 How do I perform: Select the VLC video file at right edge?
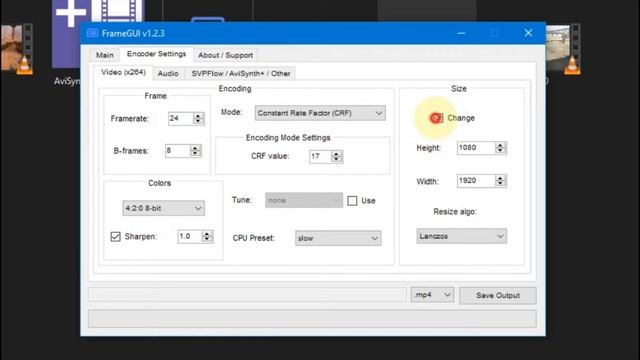(563, 49)
